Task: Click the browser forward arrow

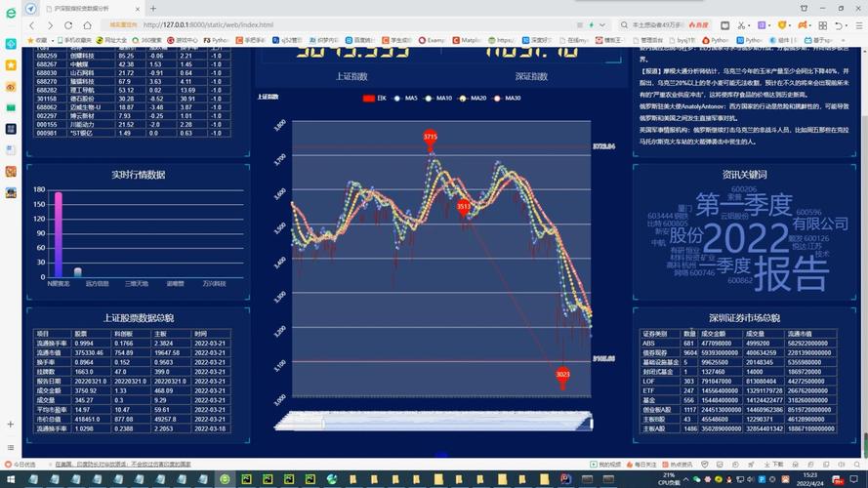Action: (50, 25)
